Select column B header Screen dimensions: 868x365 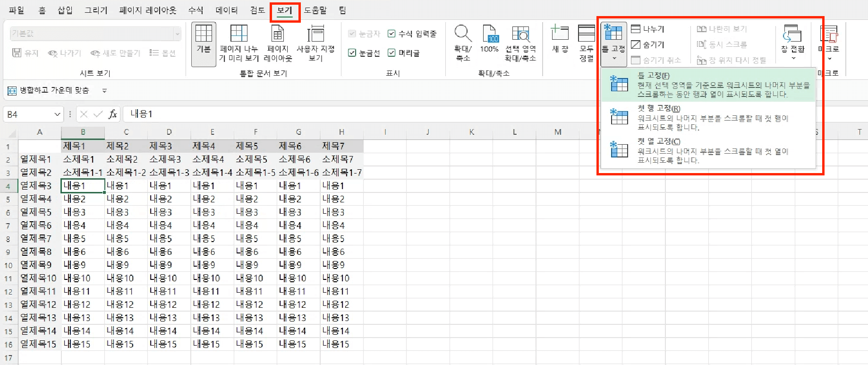(x=83, y=132)
